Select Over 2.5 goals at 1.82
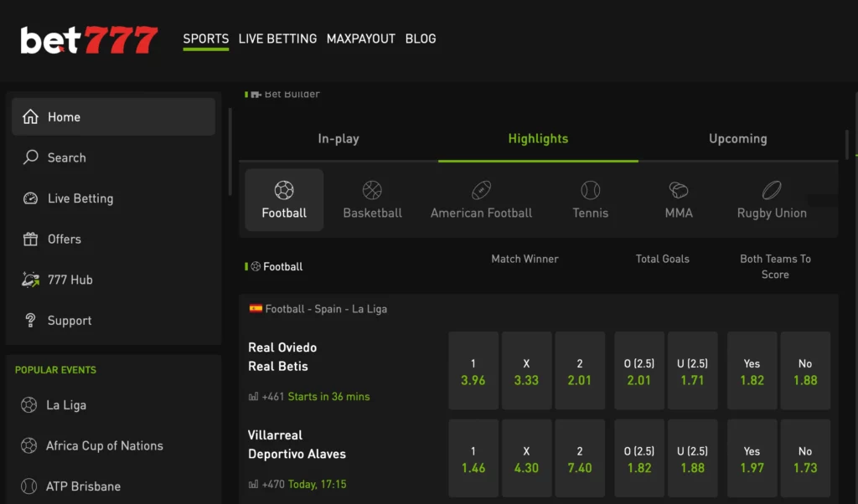The image size is (858, 504). tap(639, 458)
